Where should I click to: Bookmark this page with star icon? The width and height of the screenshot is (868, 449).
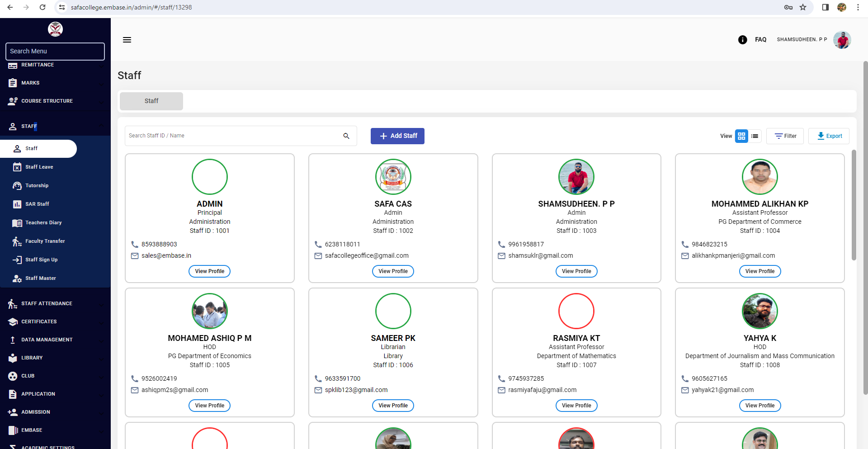coord(803,7)
